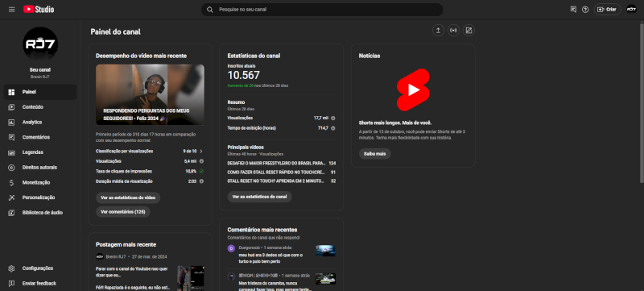The image size is (644, 291).
Task: Click Ver comentários (125) button
Action: [123, 212]
